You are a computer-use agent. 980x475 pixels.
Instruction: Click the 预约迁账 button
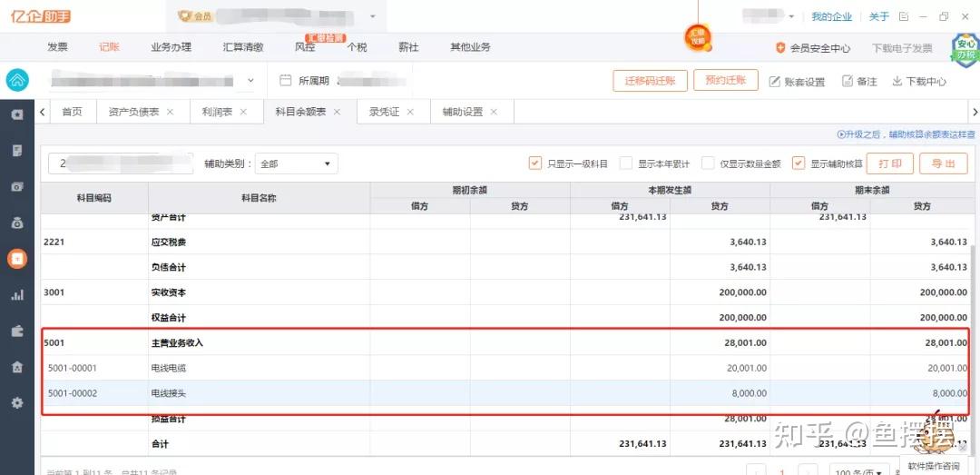pyautogui.click(x=726, y=80)
